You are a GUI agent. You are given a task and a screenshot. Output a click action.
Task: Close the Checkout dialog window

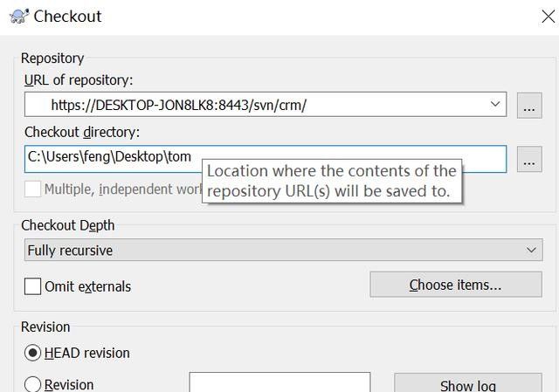(546, 14)
